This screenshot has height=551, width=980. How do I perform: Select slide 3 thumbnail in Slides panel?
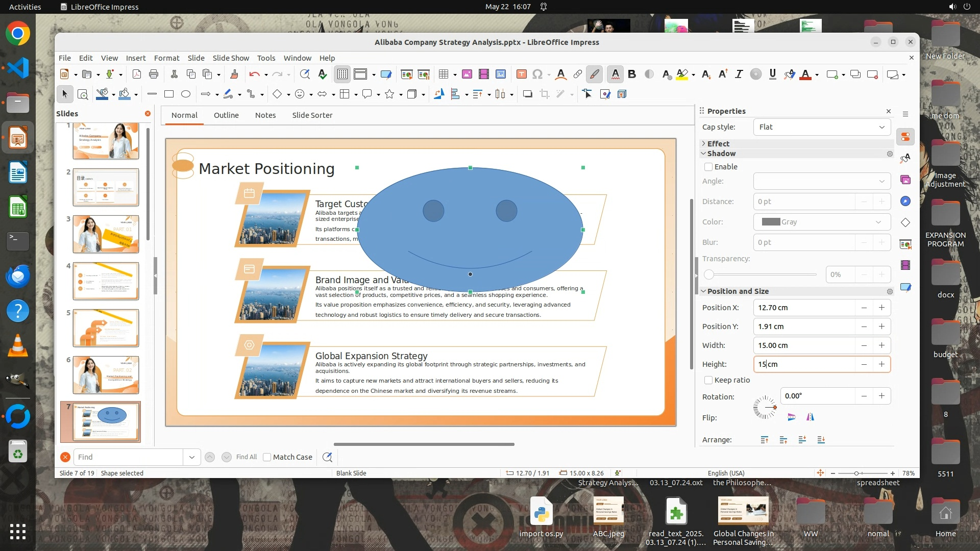tap(106, 234)
